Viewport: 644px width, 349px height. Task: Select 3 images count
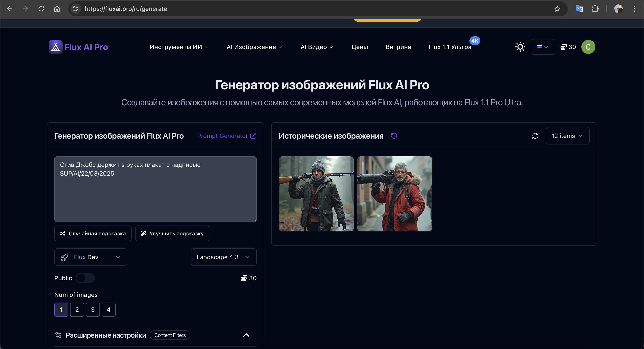click(93, 310)
